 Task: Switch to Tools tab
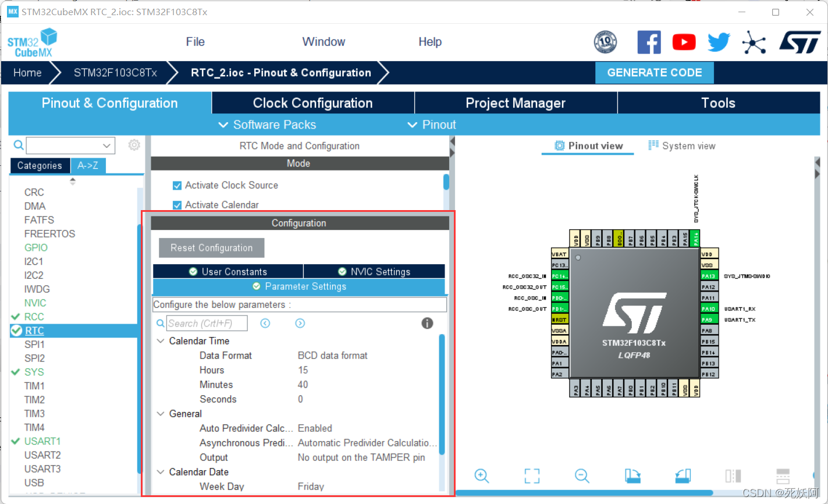pos(719,103)
